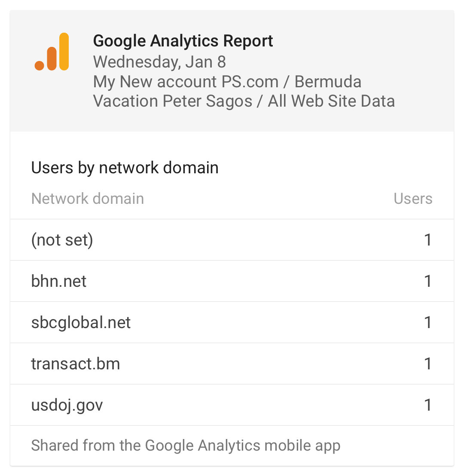Click the Google Analytics bar chart logo

(x=52, y=52)
